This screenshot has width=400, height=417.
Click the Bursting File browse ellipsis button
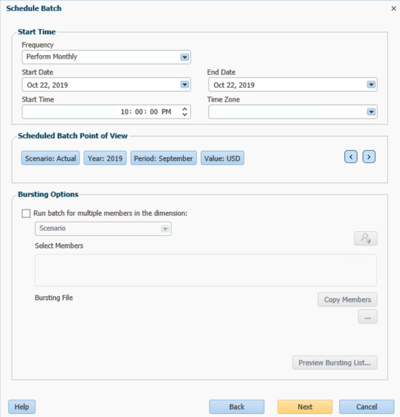(368, 317)
